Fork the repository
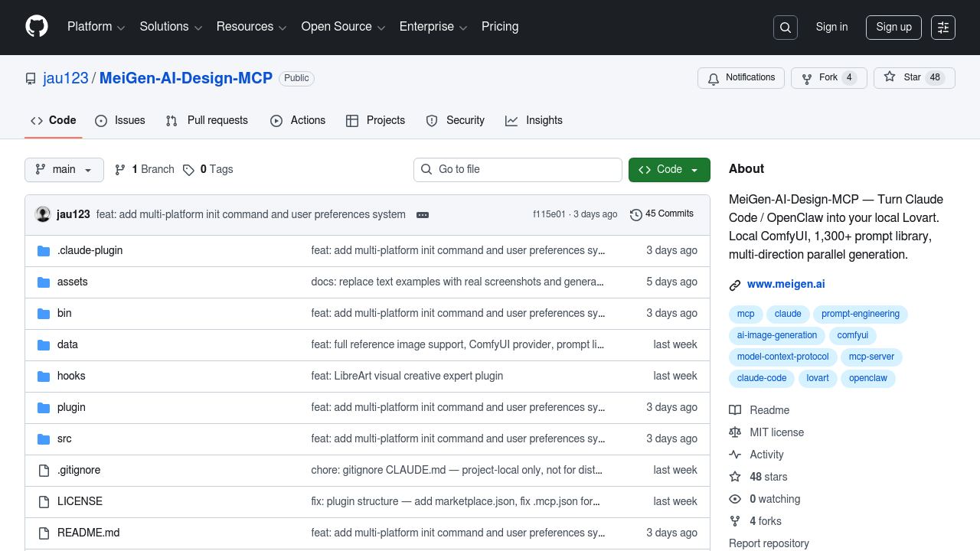This screenshot has height=551, width=980. point(820,78)
